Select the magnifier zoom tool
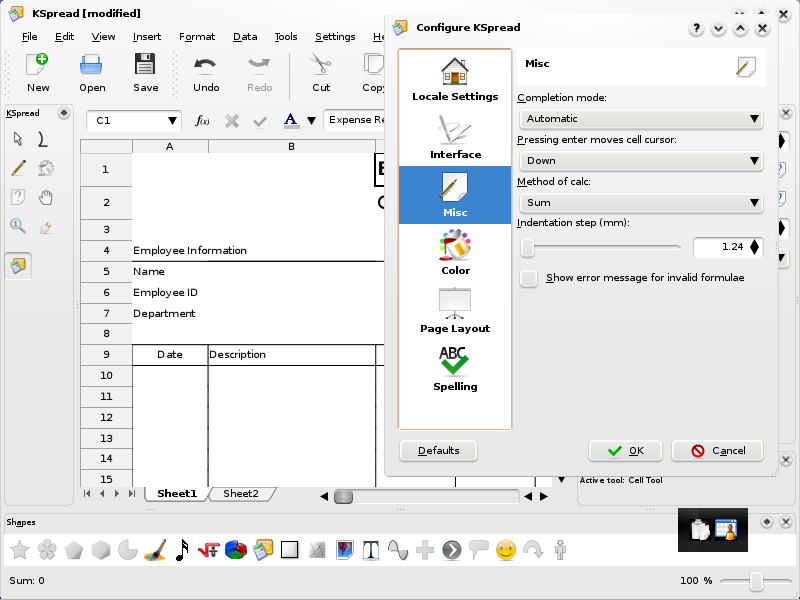This screenshot has width=800, height=600. (x=18, y=226)
